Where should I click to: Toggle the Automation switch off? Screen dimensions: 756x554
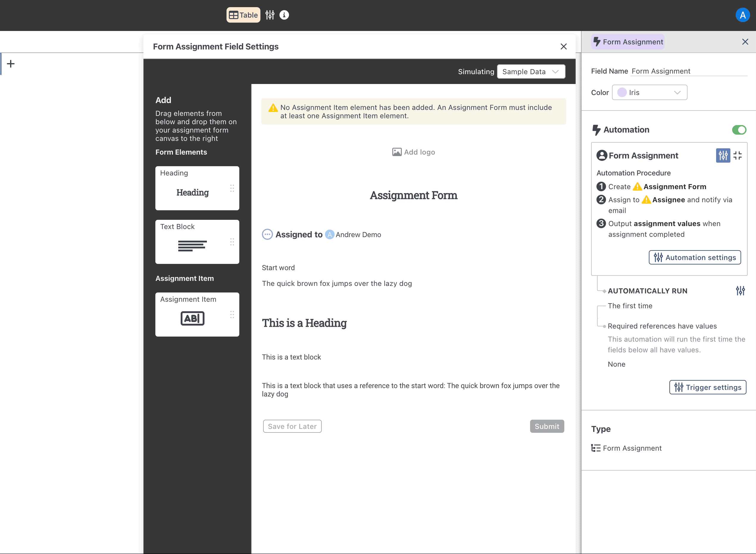[x=739, y=130]
